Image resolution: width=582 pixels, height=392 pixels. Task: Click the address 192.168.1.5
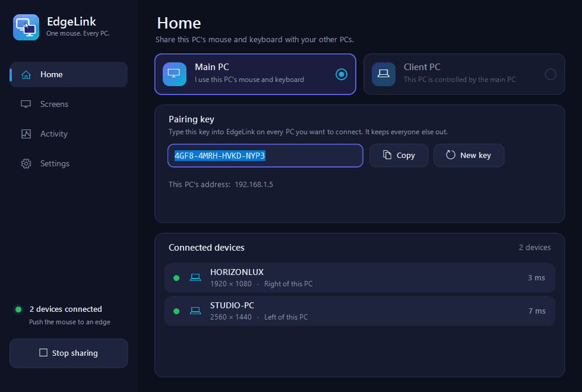254,185
